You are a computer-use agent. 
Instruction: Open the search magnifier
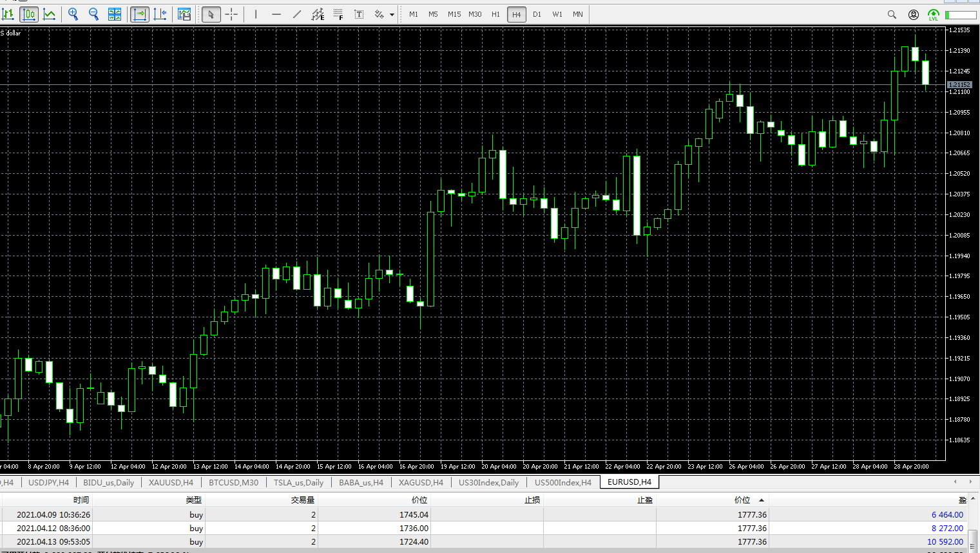pos(892,14)
